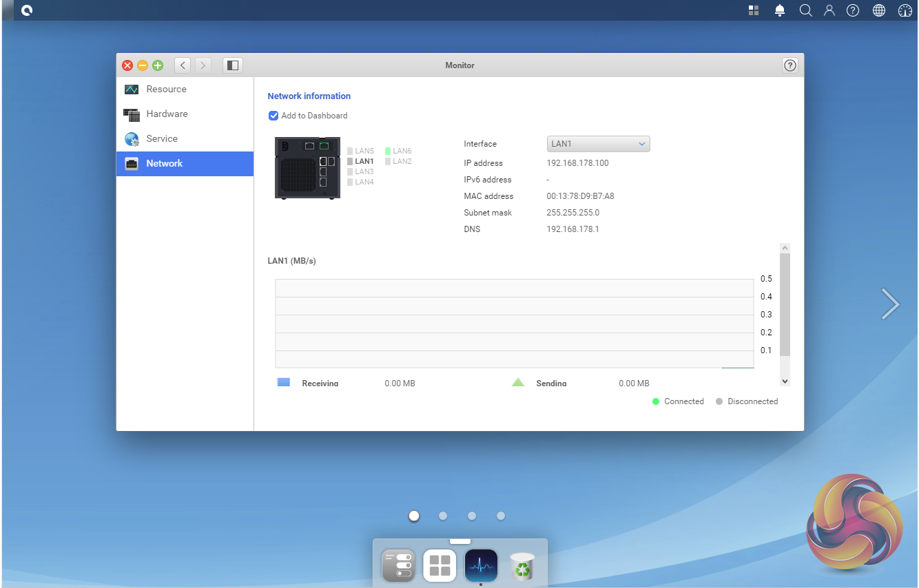Open the user account icon
This screenshot has width=919, height=588.
coord(829,10)
